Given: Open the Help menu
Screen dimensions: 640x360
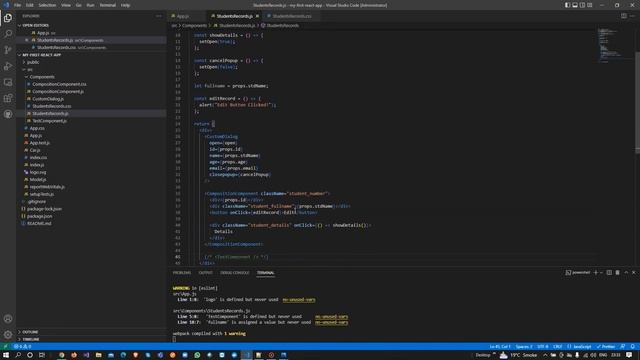Looking at the screenshot, I should click(x=125, y=5).
